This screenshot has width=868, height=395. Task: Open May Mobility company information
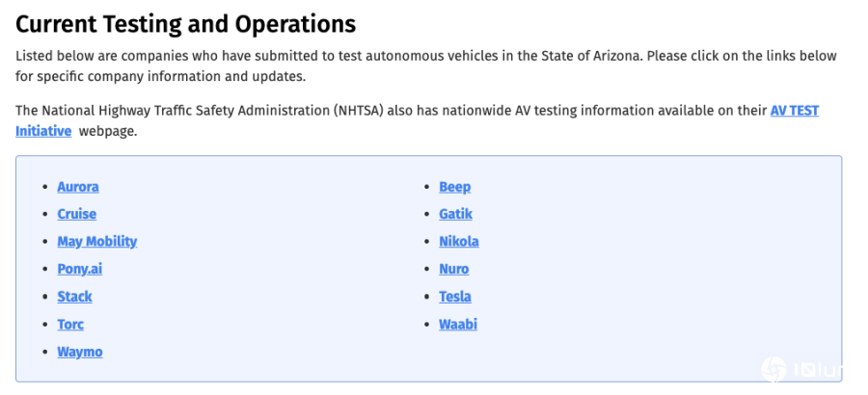click(97, 242)
